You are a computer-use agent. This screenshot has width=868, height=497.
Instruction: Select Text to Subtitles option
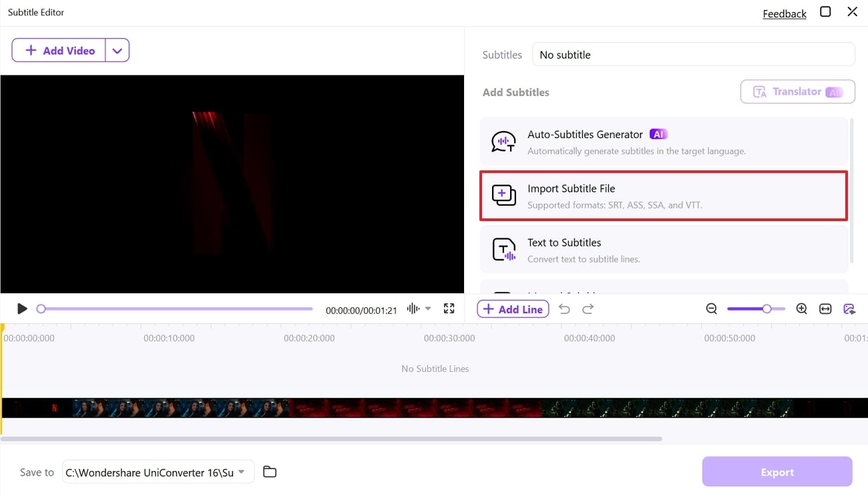tap(664, 249)
